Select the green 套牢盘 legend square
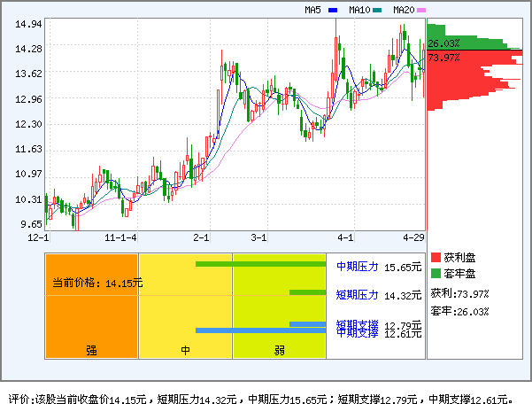This screenshot has height=404, width=532. [435, 274]
